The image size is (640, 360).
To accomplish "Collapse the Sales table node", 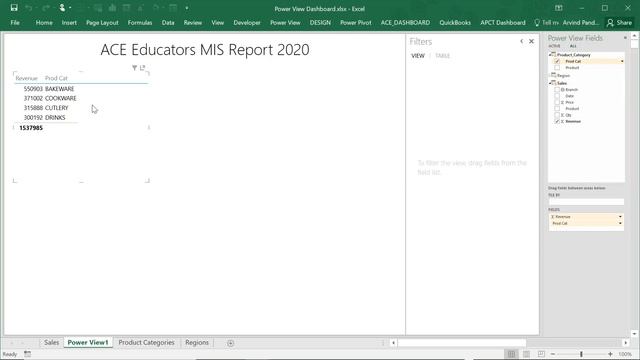I will point(550,83).
